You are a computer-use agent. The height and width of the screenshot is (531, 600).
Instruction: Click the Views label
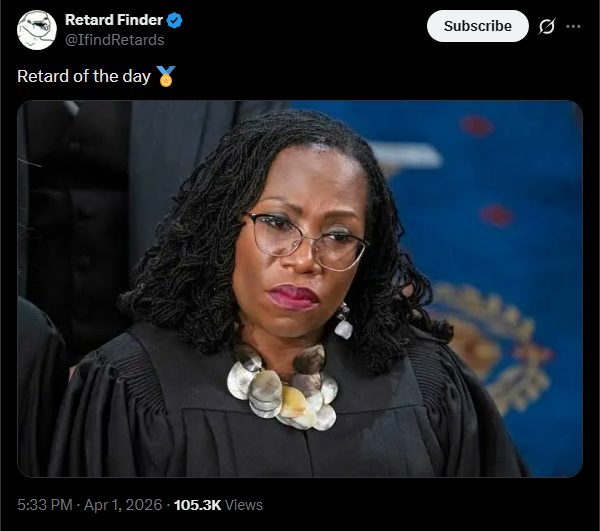coord(244,505)
